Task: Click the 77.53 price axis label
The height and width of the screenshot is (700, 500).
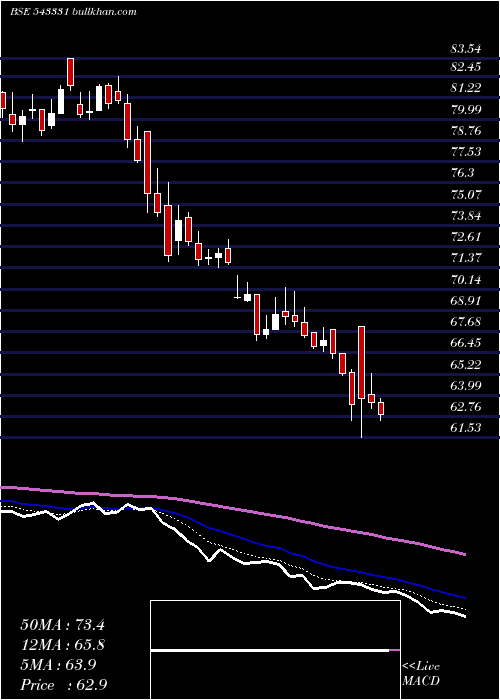Action: tap(466, 153)
